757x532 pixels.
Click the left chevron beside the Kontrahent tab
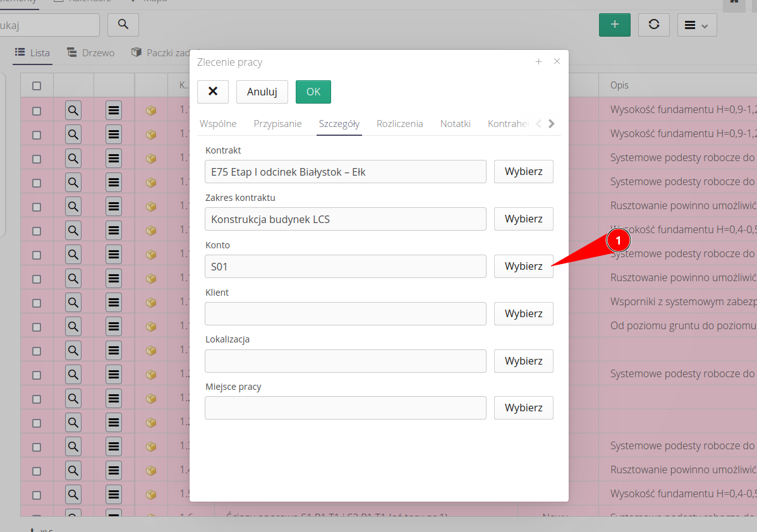pos(540,123)
